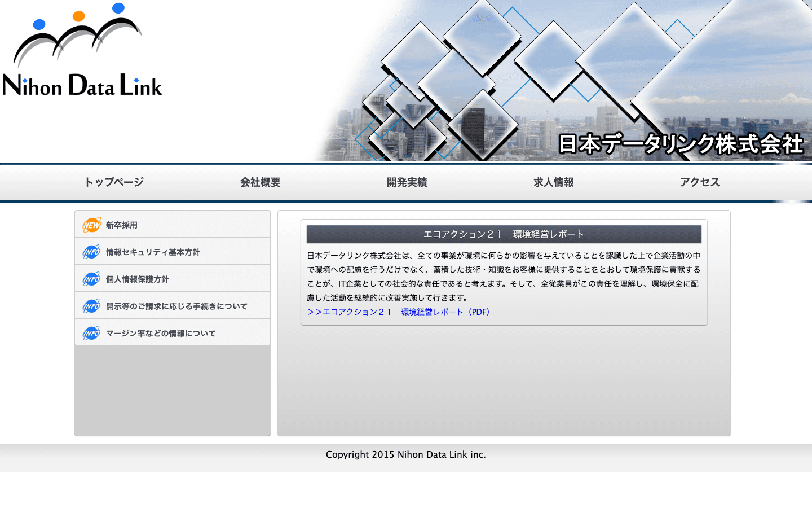Open マージン率などの情報について link
Screen dimensions: 812x508
pyautogui.click(x=173, y=333)
